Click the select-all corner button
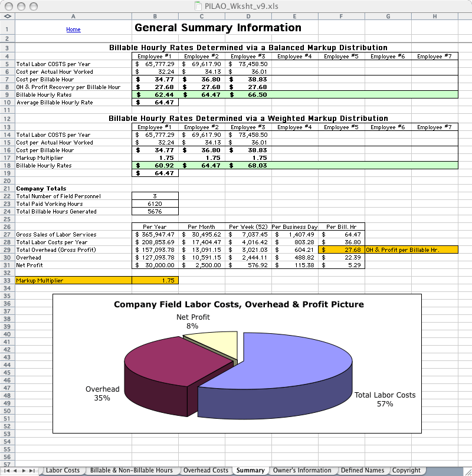The image size is (472, 476). pyautogui.click(x=8, y=17)
